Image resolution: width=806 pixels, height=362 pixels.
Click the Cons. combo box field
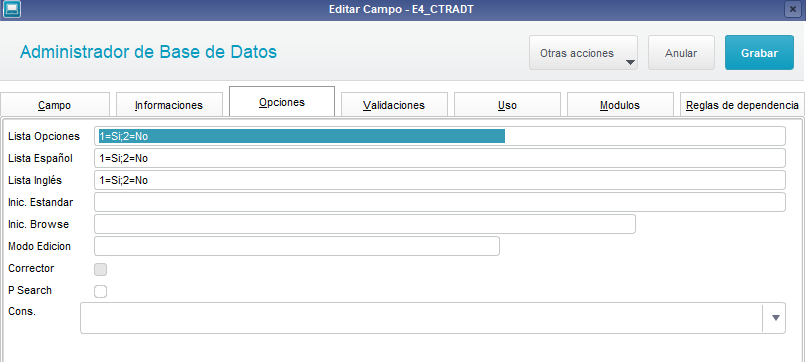click(x=433, y=318)
